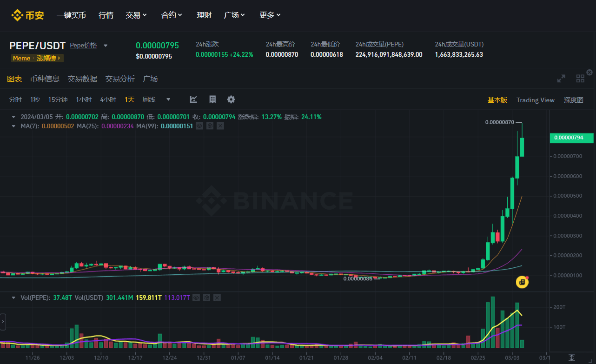Toggle volume indicator visibility eye
Screen dimensions: 596x364
(x=196, y=298)
